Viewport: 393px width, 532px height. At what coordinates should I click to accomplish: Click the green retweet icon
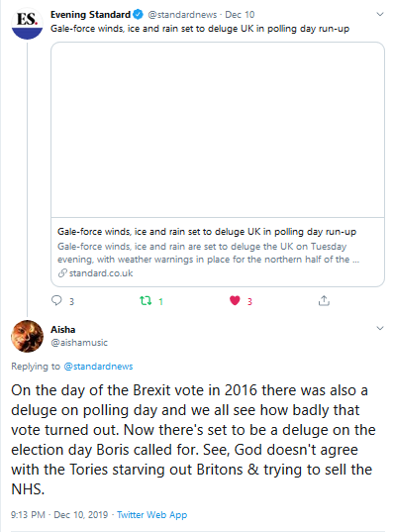click(146, 300)
